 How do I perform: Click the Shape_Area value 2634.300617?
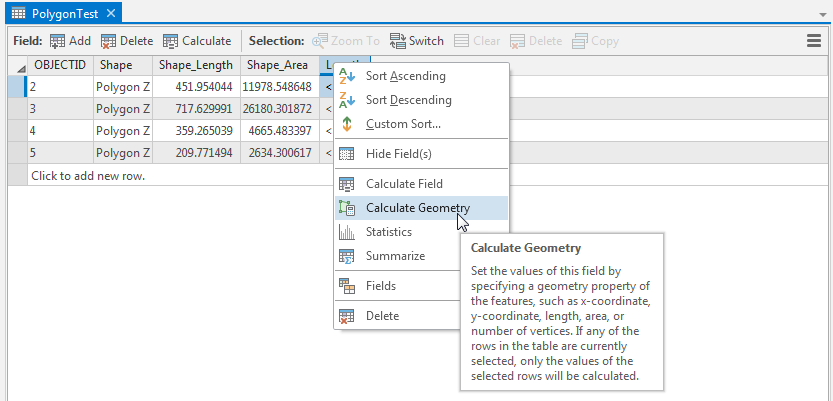coord(280,153)
